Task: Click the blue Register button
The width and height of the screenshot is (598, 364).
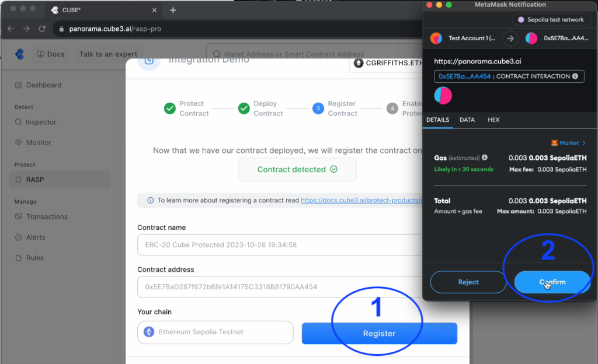Action: pyautogui.click(x=380, y=334)
